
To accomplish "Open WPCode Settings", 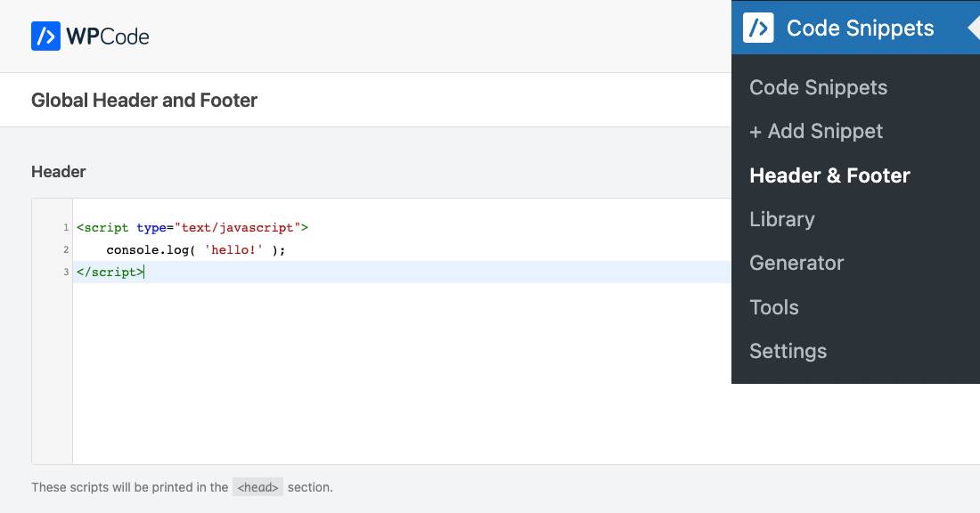I will [x=788, y=351].
